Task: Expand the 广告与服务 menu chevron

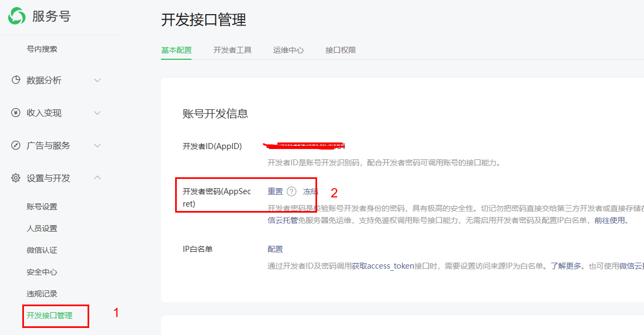Action: [97, 146]
